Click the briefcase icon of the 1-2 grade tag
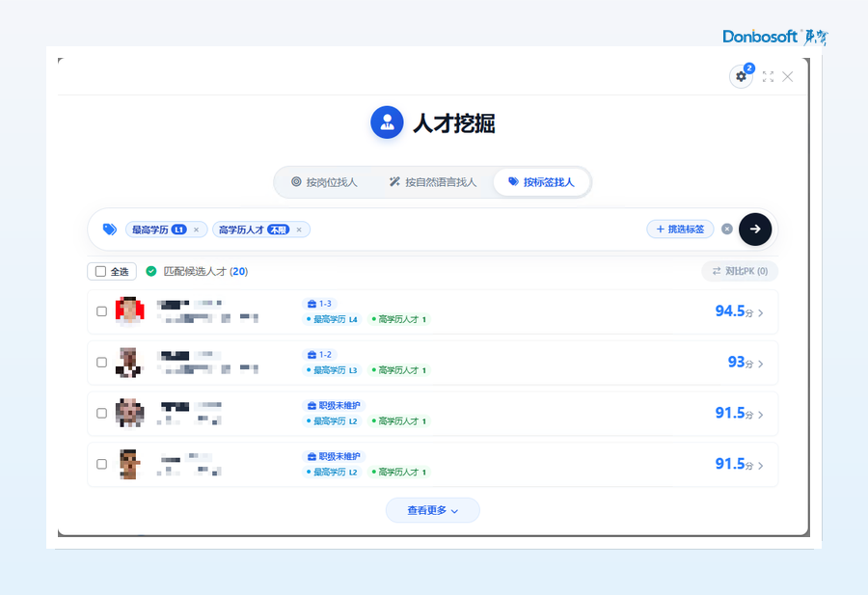Screen dimensions: 868x595 (312, 355)
